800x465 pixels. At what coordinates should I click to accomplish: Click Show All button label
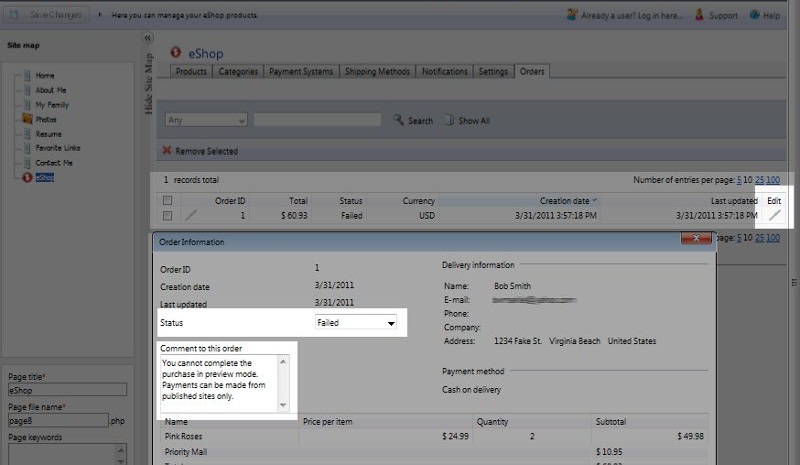(474, 121)
